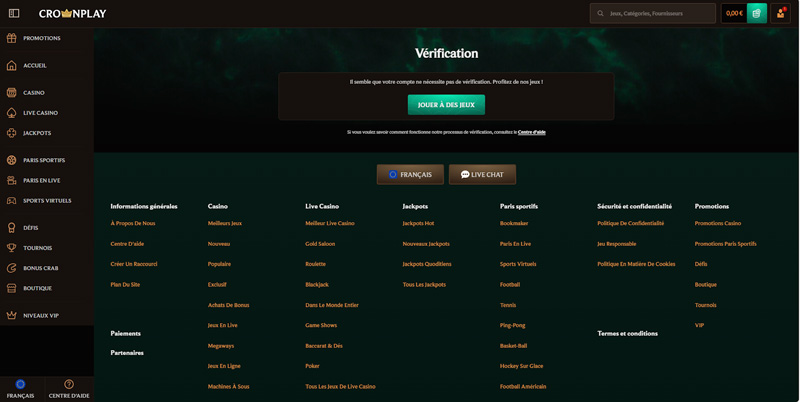Open Gold Saloon link
800x402 pixels.
pyautogui.click(x=320, y=244)
